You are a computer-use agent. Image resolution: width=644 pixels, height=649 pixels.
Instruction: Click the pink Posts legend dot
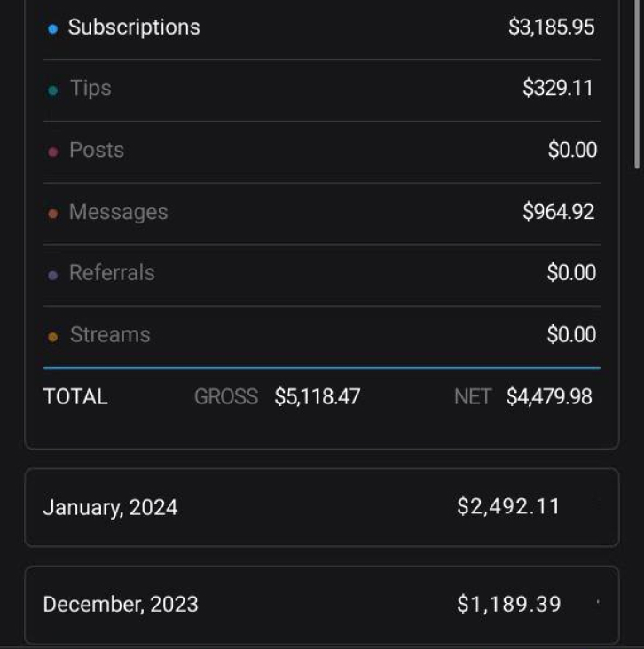pyautogui.click(x=52, y=152)
